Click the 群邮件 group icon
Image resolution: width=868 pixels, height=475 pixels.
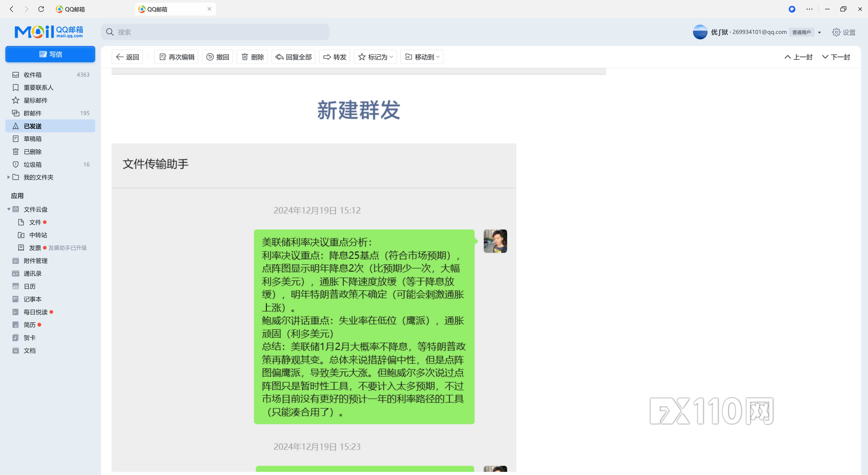click(16, 113)
